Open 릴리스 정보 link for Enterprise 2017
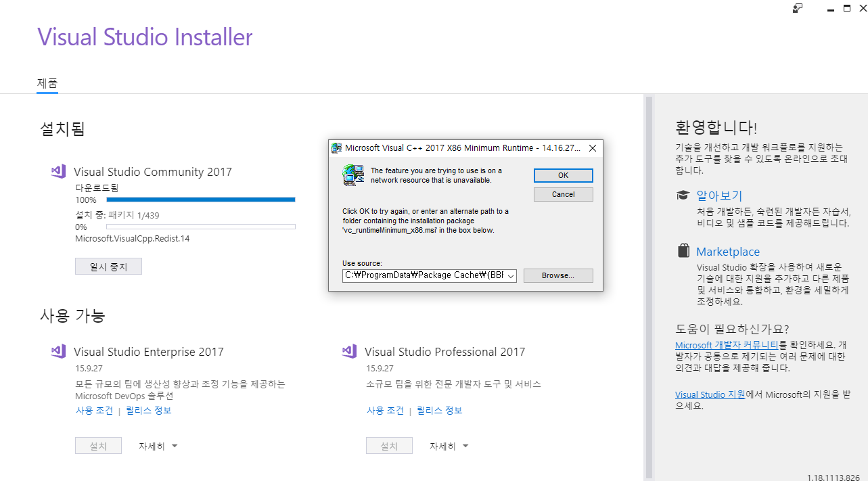The height and width of the screenshot is (481, 868). coord(149,411)
